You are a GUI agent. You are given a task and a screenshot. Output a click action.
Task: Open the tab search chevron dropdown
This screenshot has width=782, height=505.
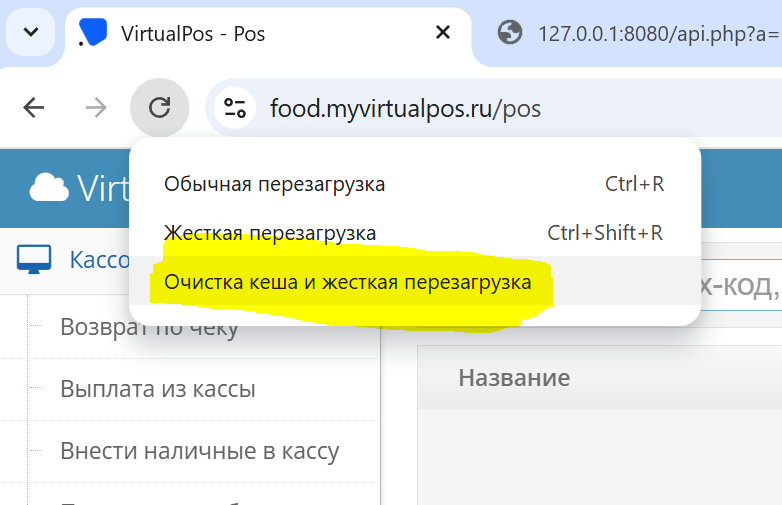(31, 33)
